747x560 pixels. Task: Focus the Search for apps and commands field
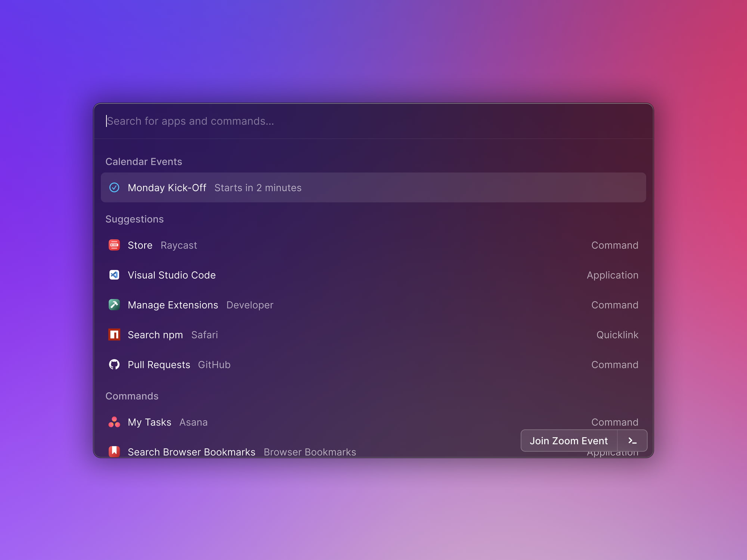[x=373, y=121]
